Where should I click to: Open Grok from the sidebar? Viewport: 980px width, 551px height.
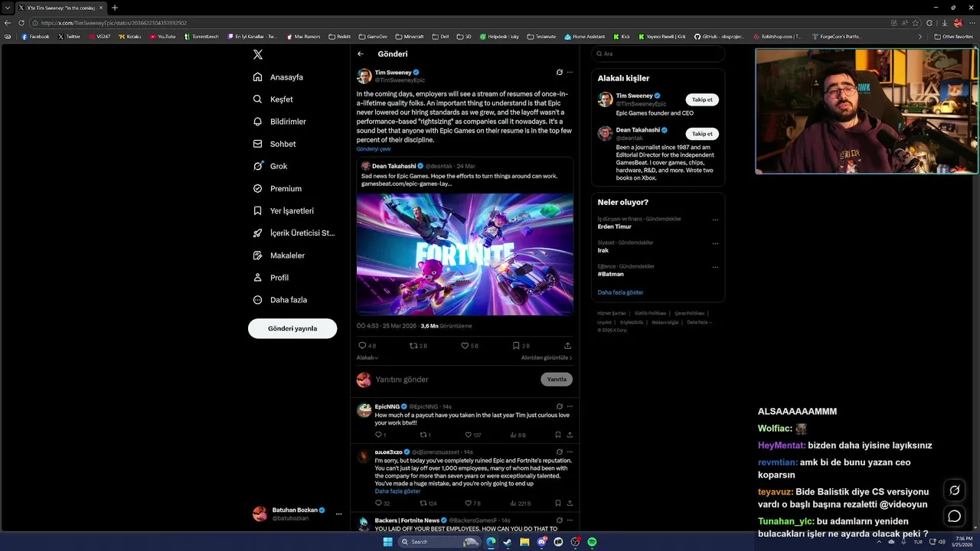[269, 166]
